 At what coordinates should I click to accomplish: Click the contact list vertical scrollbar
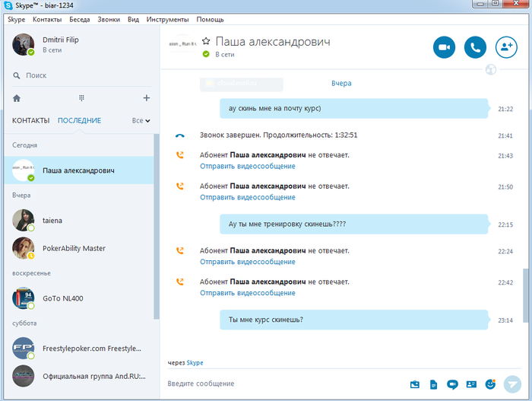pyautogui.click(x=157, y=227)
